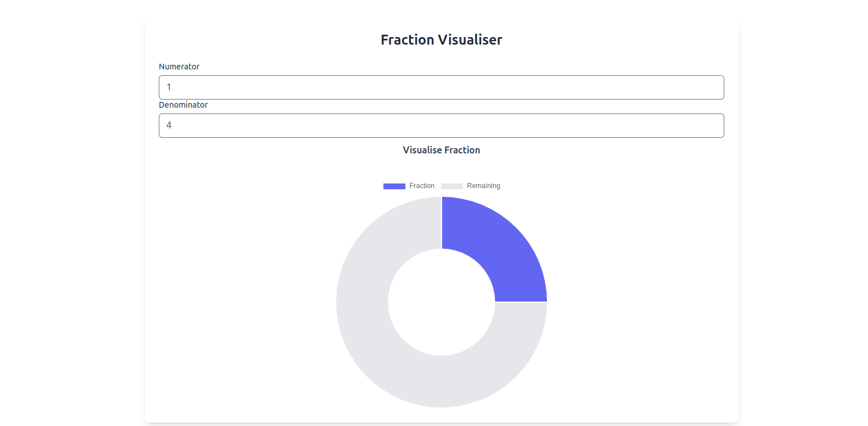
Task: Click the Remaining legend text label
Action: click(x=484, y=186)
